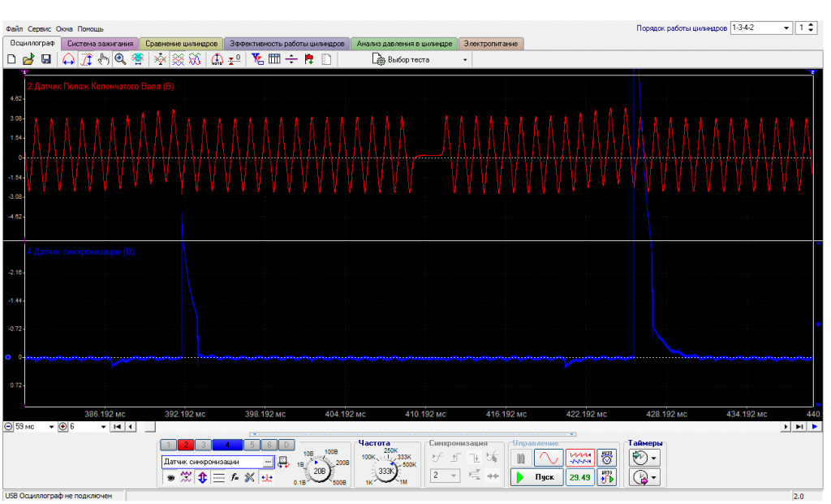Click the green 29.49 readout button

point(579,477)
